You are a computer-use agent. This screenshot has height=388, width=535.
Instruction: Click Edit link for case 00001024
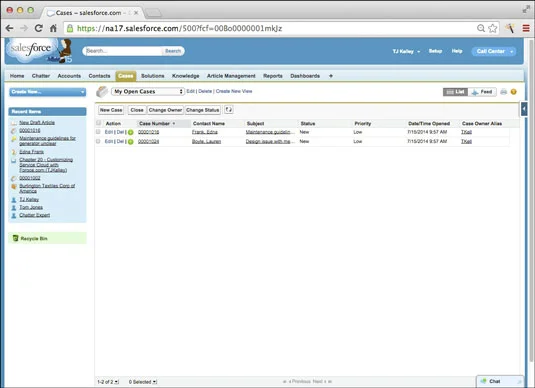click(x=109, y=141)
